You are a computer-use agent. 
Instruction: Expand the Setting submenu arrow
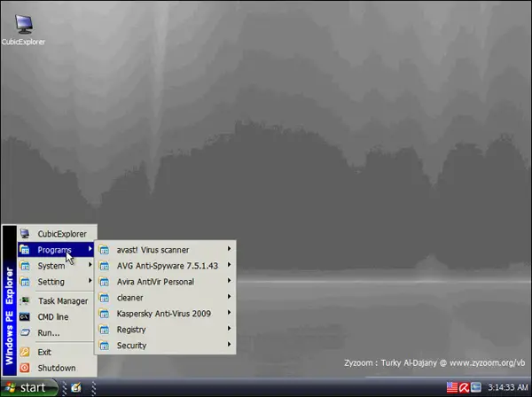point(90,280)
